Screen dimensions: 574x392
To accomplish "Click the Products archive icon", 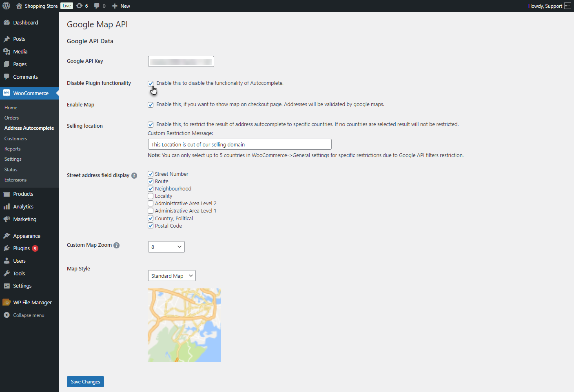I will click(x=7, y=194).
